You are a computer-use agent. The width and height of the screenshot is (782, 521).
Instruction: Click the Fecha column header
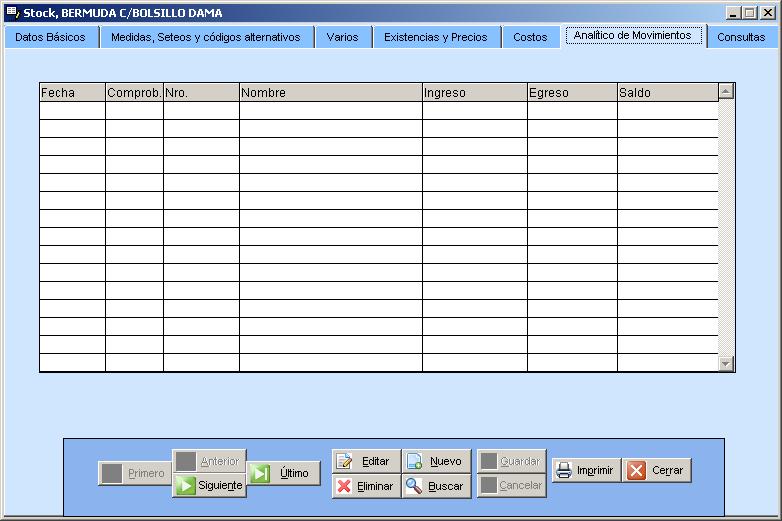click(x=72, y=93)
